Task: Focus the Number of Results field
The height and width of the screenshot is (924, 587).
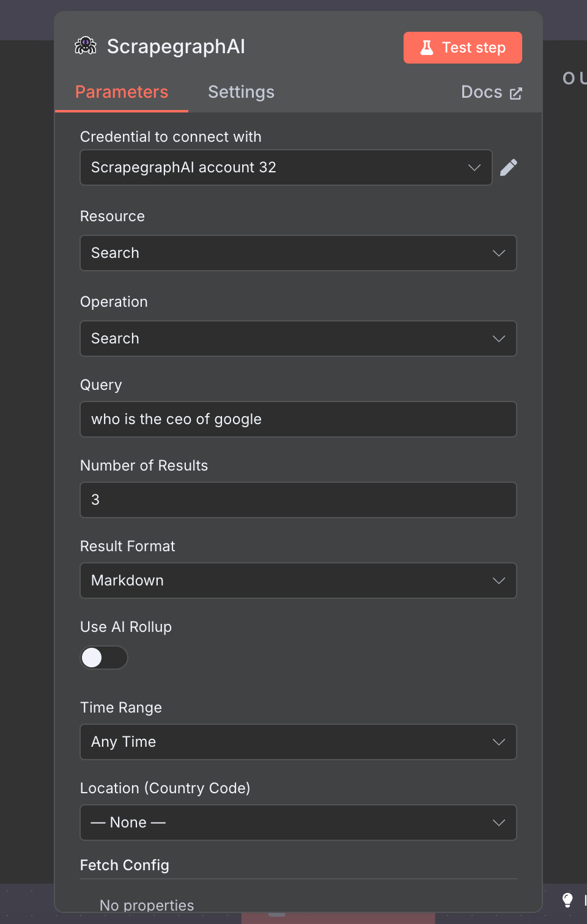Action: [298, 500]
